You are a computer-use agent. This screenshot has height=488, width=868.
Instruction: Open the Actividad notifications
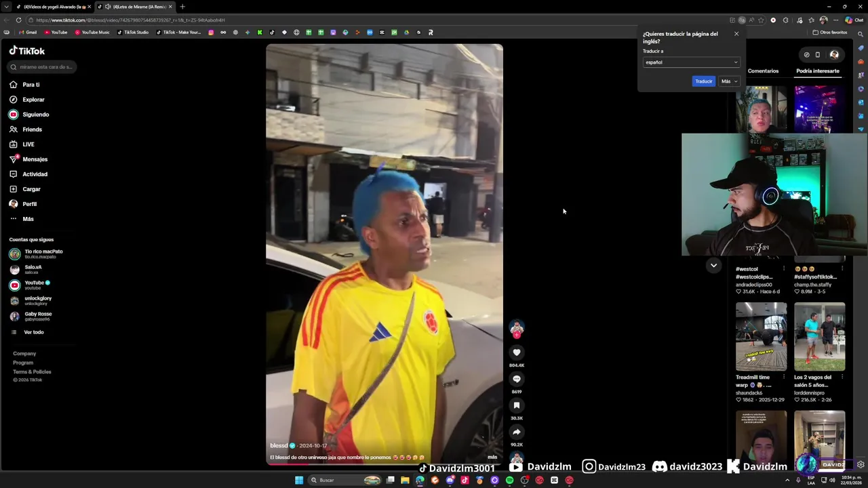(35, 174)
